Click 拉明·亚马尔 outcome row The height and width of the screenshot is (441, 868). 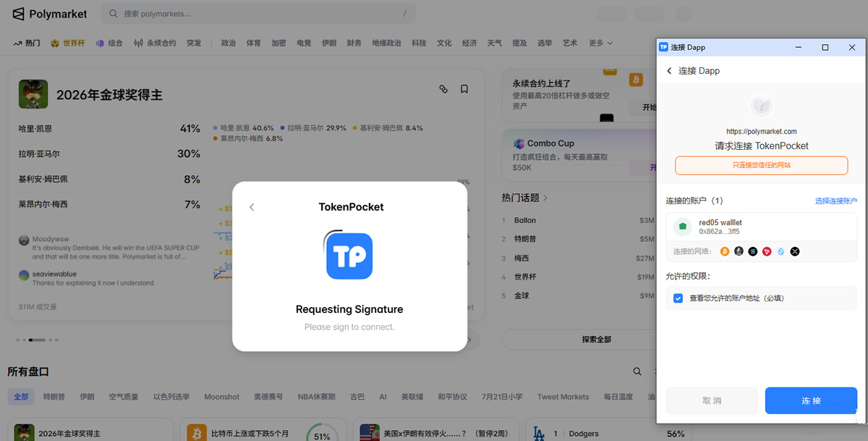coord(109,154)
